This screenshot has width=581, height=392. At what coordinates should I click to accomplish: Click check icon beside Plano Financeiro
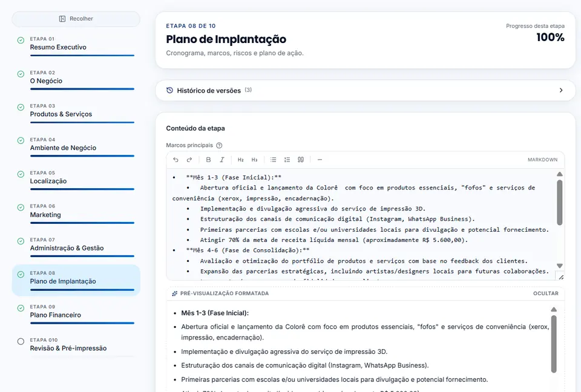[21, 308]
